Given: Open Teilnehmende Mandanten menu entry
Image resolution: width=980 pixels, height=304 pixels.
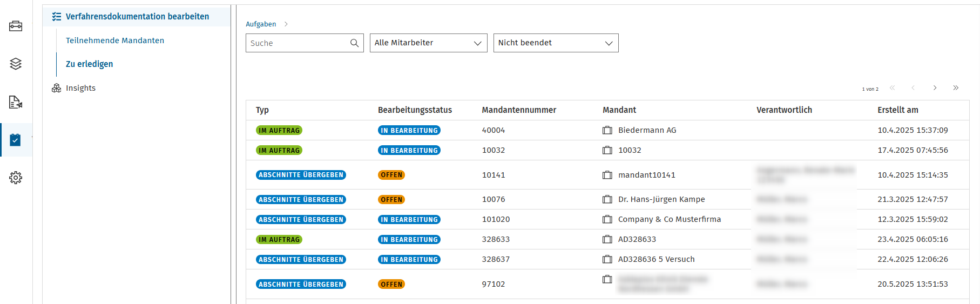Looking at the screenshot, I should [115, 40].
